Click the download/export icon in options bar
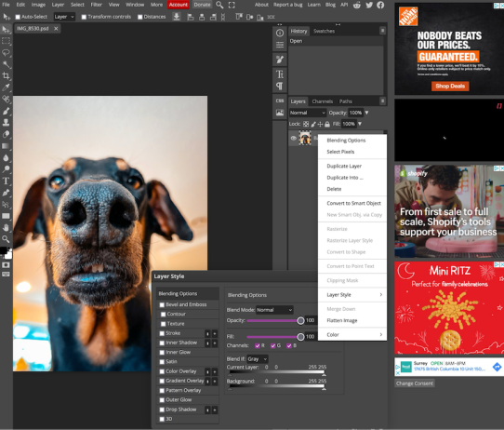 (x=176, y=17)
